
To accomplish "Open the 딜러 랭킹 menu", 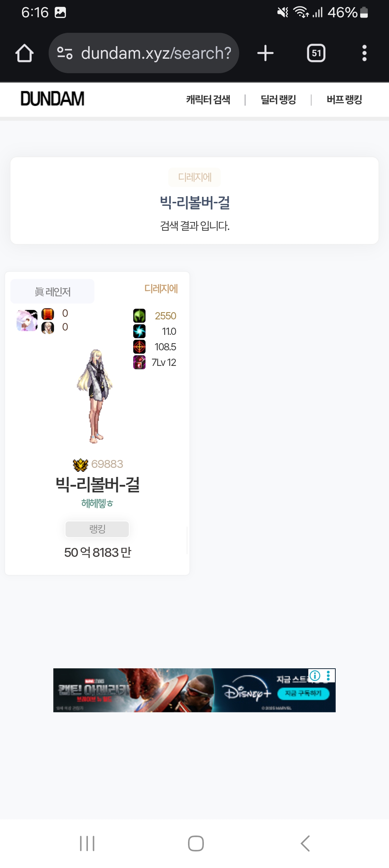I will 278,99.
